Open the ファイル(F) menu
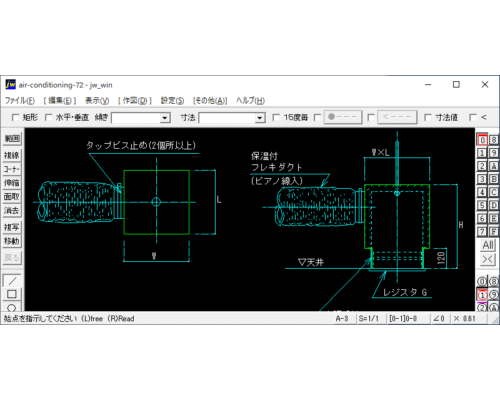This screenshot has width=500, height=400. [x=20, y=100]
